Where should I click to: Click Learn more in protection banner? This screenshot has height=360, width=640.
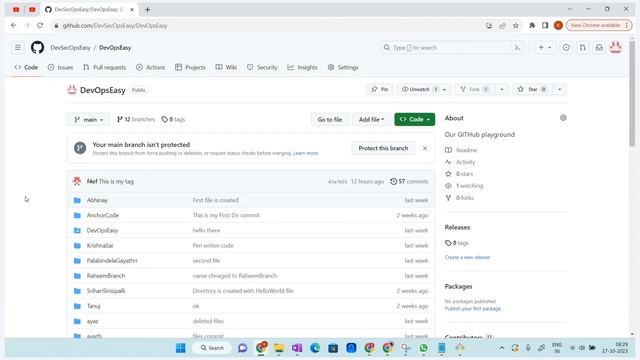[x=305, y=153]
